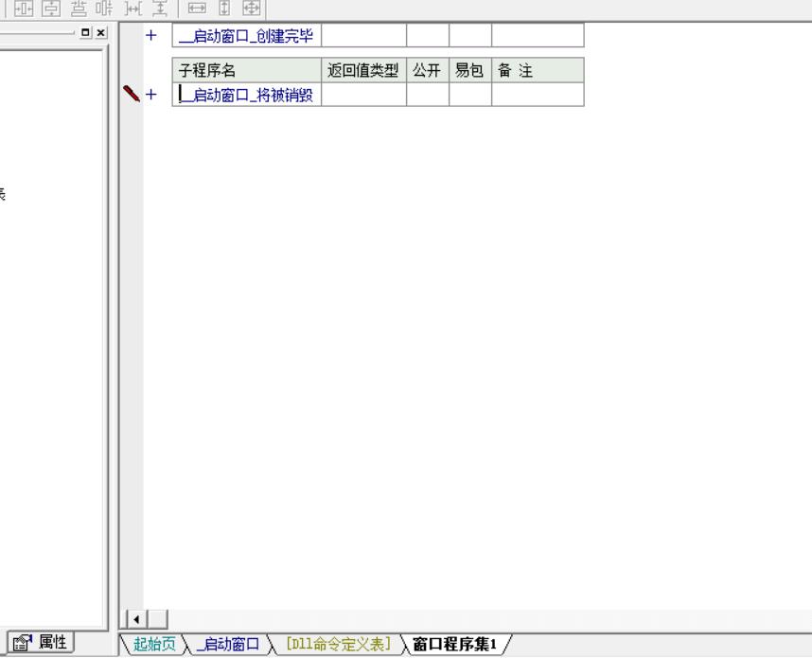Screen dimensions: 812x658
Task: Open the 属性 panel tab
Action: point(43,642)
